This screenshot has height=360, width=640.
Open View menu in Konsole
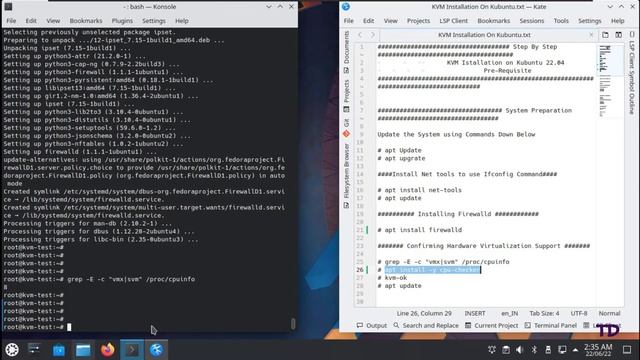(53, 21)
